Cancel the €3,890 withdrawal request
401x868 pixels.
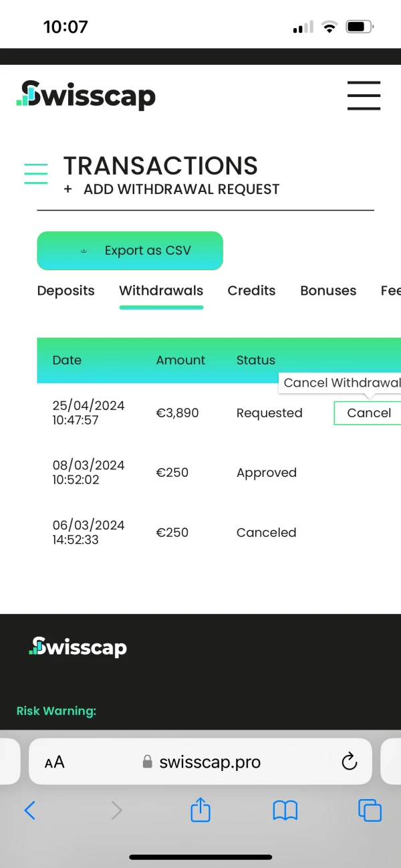(368, 413)
